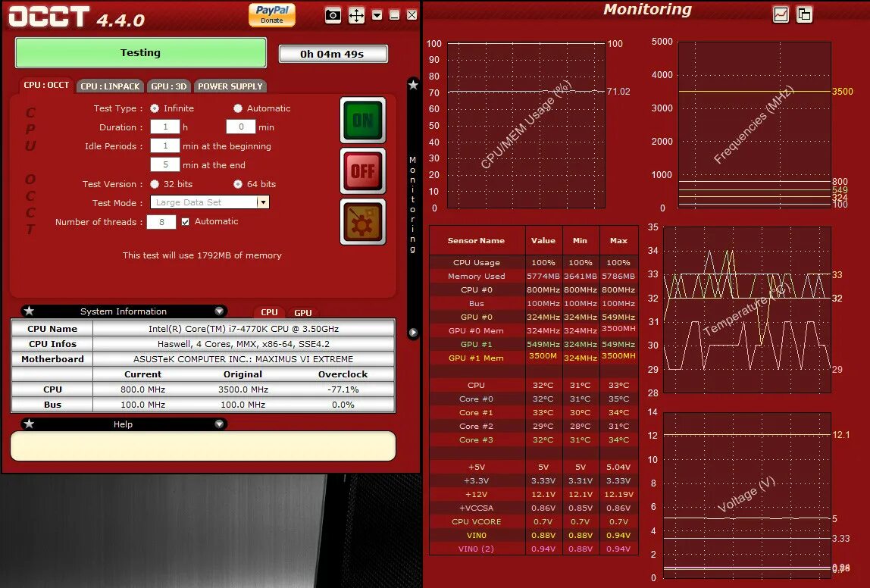Click idle minutes at the end field
Image resolution: width=870 pixels, height=588 pixels.
tap(164, 164)
